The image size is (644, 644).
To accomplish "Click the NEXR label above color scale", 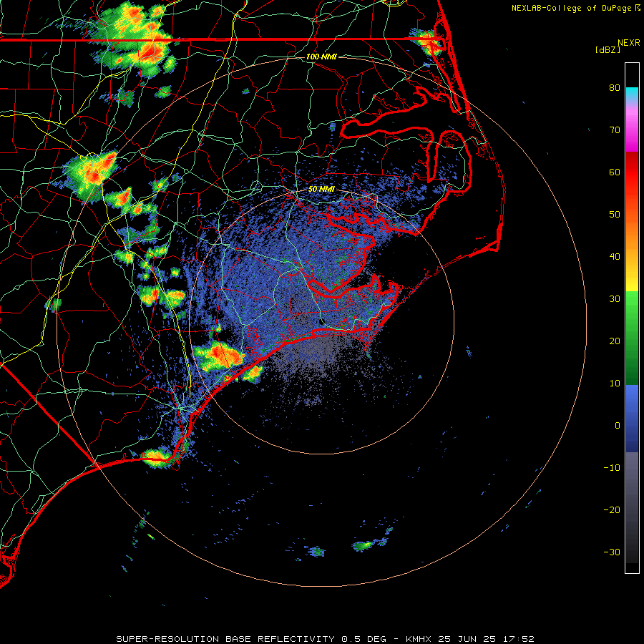I will [x=629, y=43].
